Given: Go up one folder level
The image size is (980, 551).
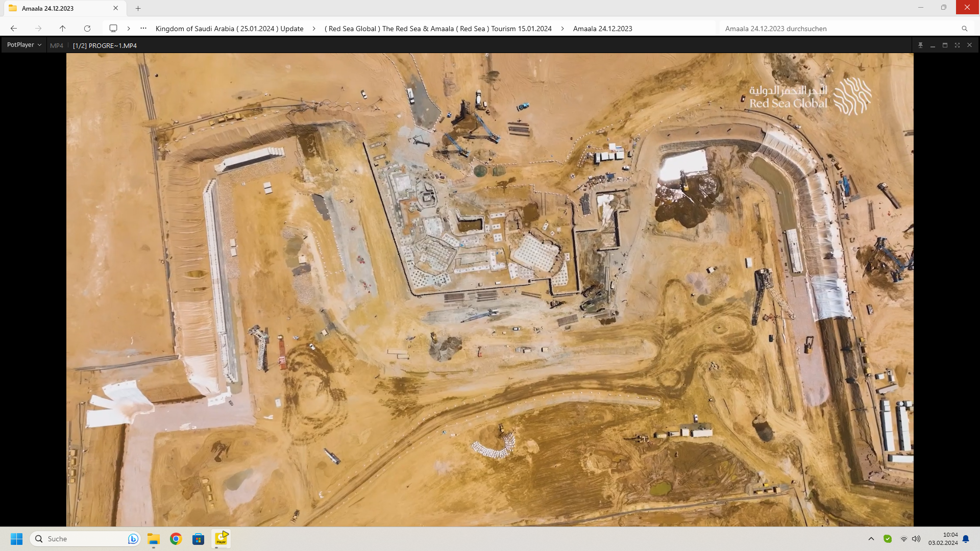Looking at the screenshot, I should [62, 29].
